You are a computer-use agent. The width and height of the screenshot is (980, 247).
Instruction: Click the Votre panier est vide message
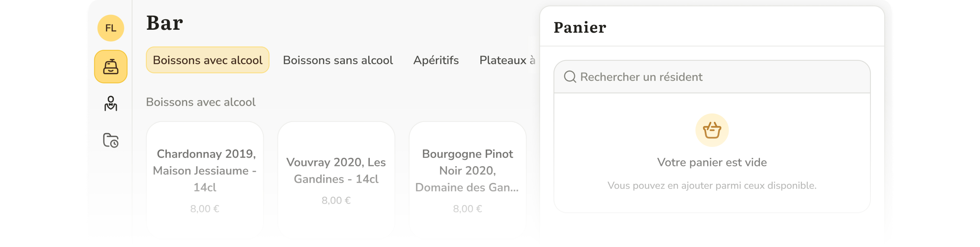712,163
